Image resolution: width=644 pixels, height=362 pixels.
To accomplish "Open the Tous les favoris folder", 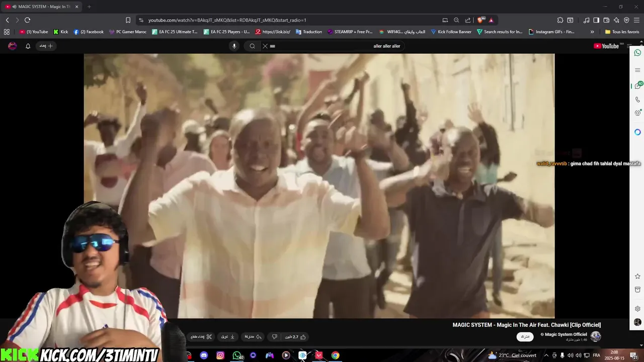I will click(622, 32).
